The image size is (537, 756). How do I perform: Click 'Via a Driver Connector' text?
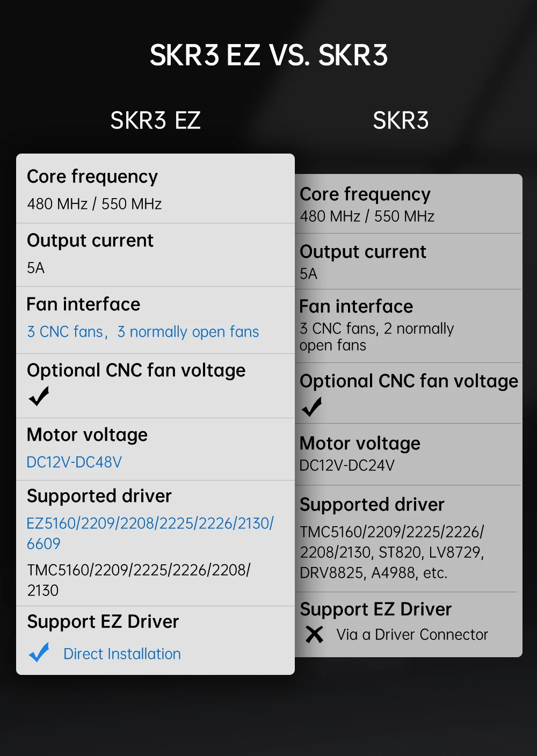click(x=412, y=635)
